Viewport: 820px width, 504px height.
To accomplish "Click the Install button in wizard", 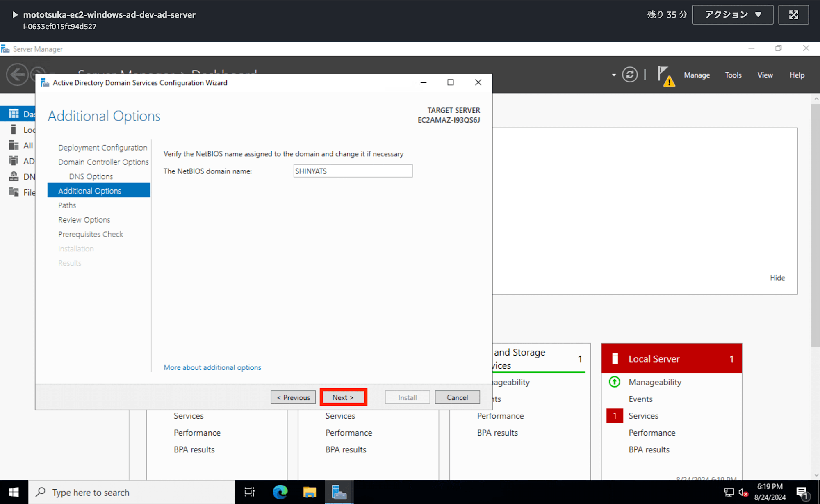I will (x=407, y=397).
